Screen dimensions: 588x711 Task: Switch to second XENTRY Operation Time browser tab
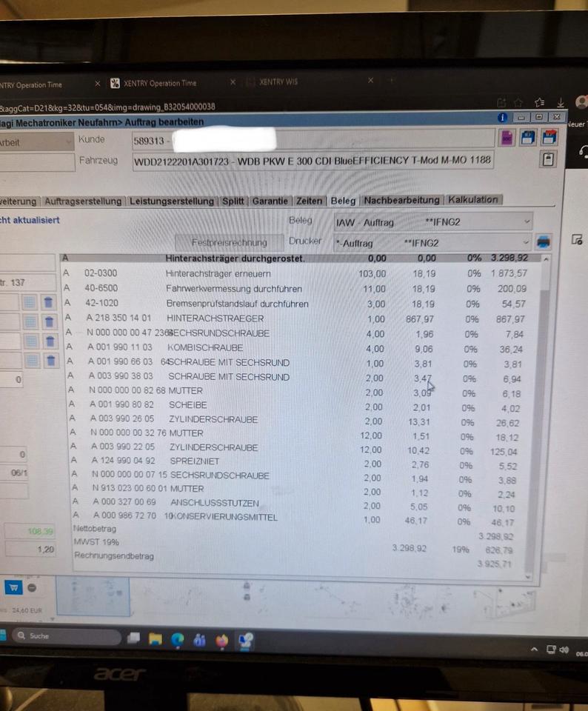(x=159, y=83)
